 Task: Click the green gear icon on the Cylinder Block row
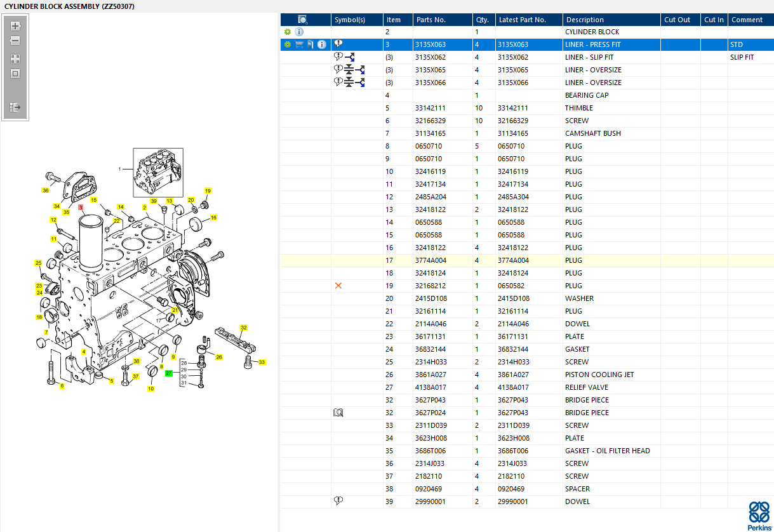click(288, 32)
